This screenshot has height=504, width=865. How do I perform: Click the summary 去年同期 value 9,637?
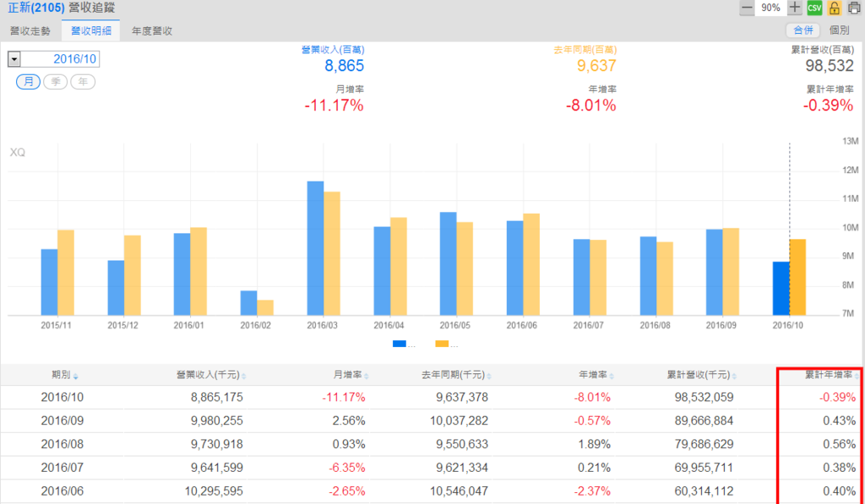596,66
